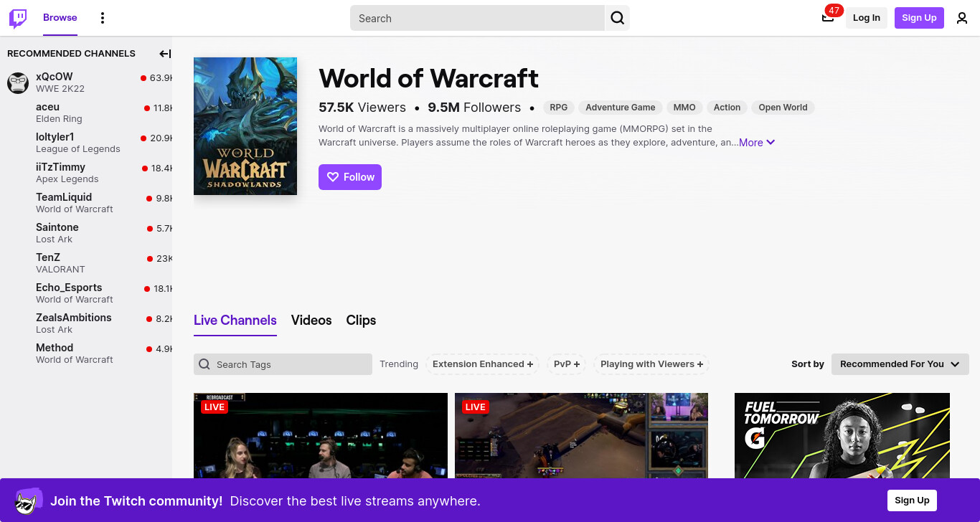
Task: Click the 9.5M Followers text
Action: (474, 108)
